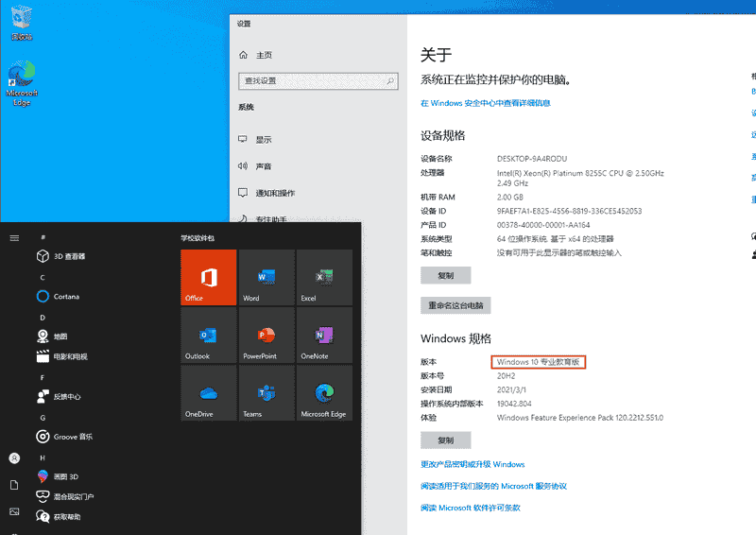Click install date 2021/3/1
This screenshot has height=535, width=756.
click(511, 389)
